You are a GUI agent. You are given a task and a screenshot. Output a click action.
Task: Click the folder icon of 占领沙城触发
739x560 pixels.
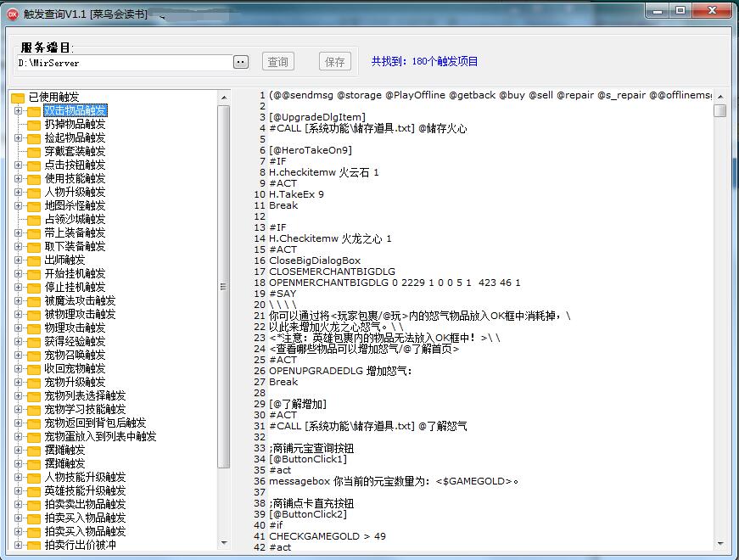(x=34, y=220)
